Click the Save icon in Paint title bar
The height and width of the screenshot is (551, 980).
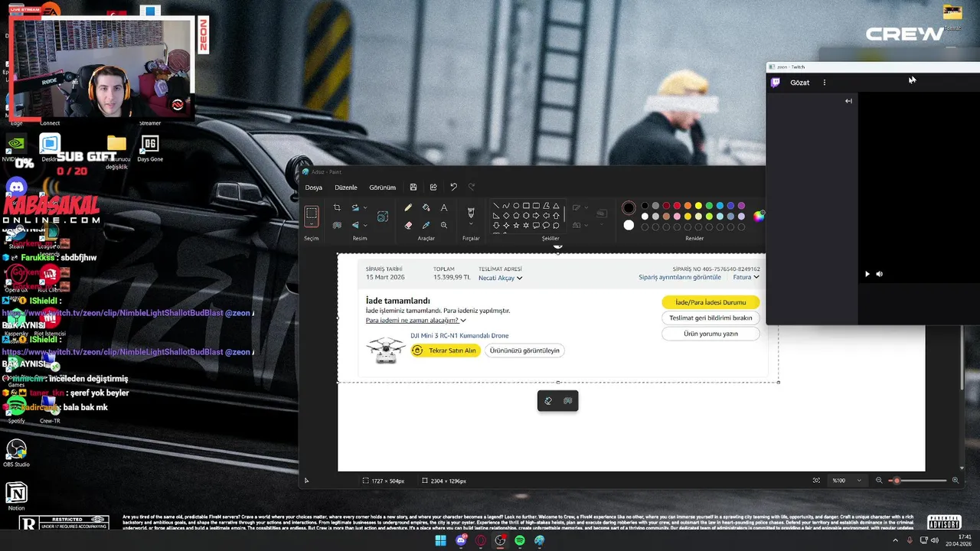point(413,187)
